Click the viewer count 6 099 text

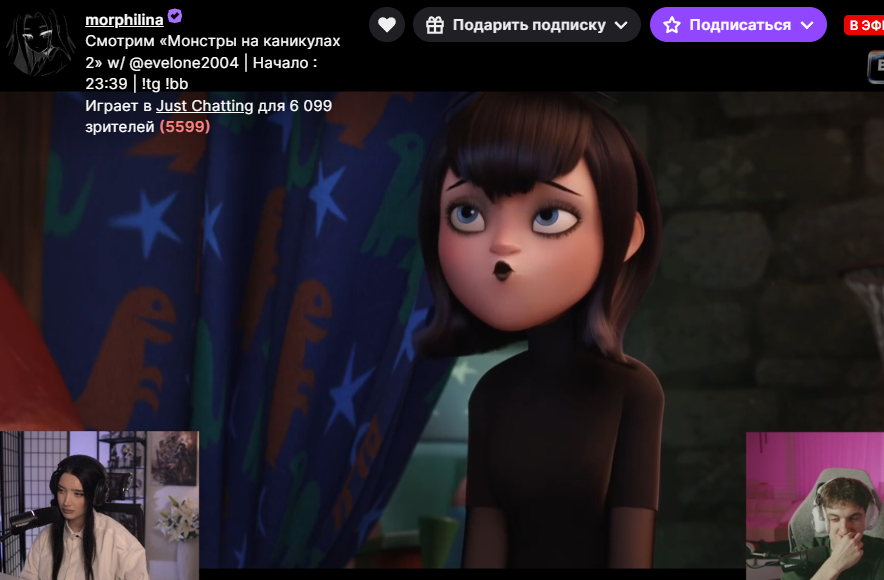pyautogui.click(x=311, y=106)
